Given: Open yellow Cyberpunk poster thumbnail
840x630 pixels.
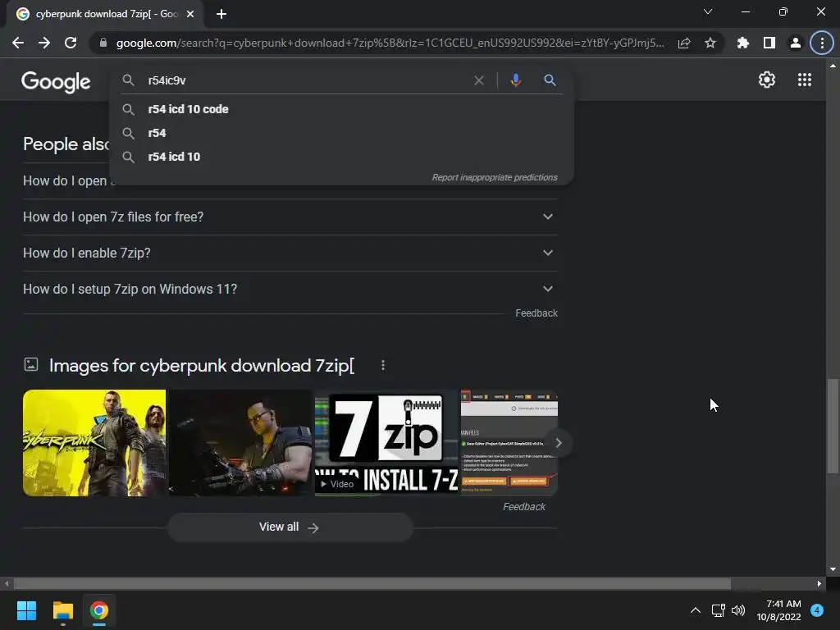Looking at the screenshot, I should pos(94,443).
